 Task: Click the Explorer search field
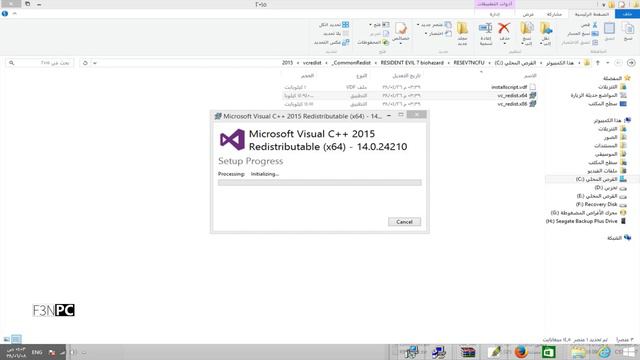click(x=40, y=63)
